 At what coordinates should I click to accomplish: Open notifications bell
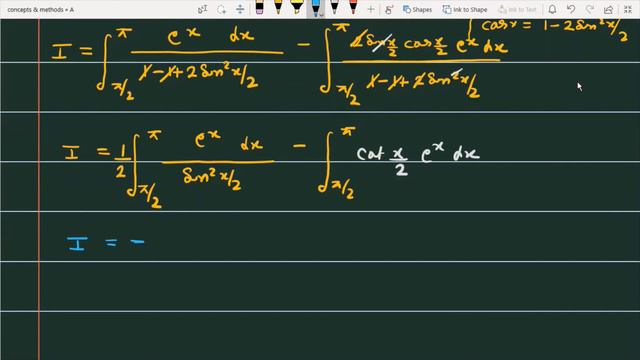pos(552,9)
